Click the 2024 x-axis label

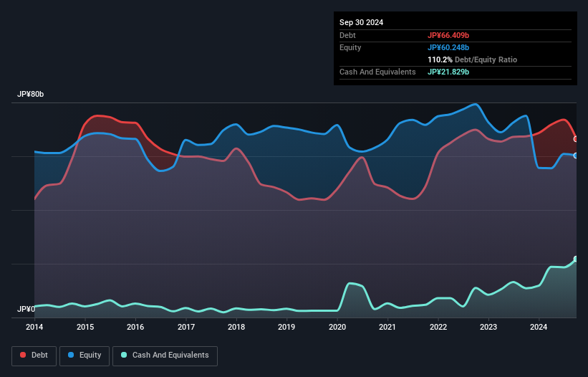point(539,327)
